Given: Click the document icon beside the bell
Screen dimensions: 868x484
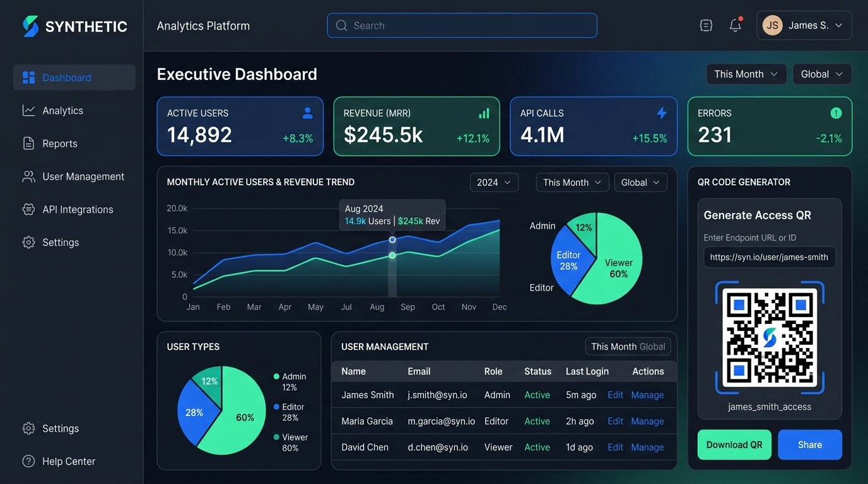Looking at the screenshot, I should click(707, 25).
